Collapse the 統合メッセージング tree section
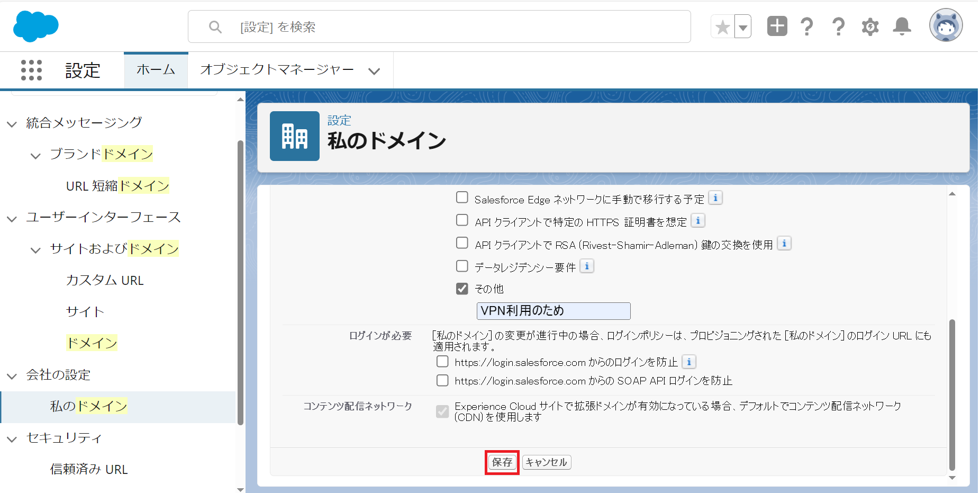This screenshot has width=980, height=493. (x=12, y=124)
